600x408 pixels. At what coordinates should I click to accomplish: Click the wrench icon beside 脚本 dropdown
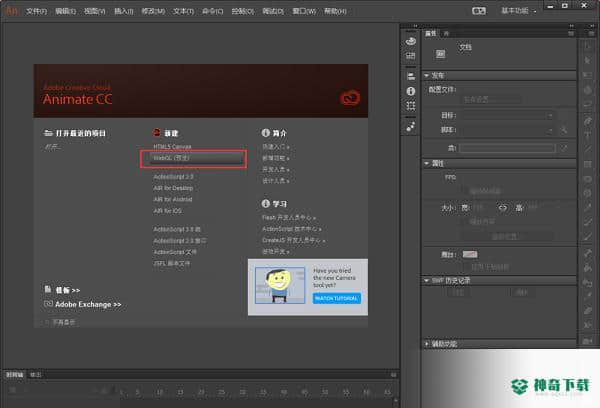click(x=564, y=130)
